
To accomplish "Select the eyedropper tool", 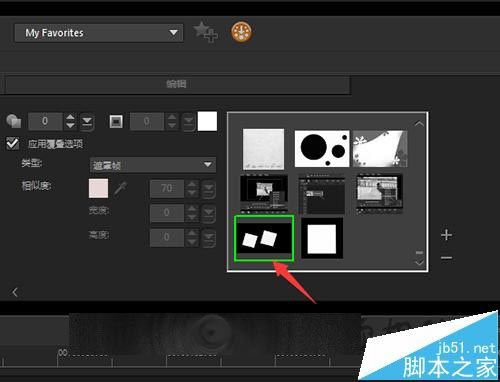I will 120,188.
